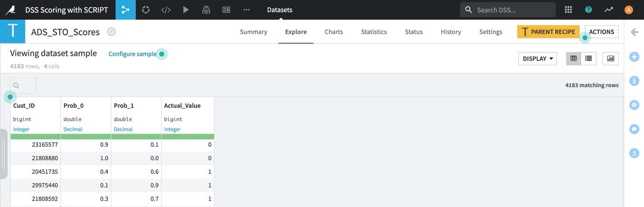Show dataset details info icon
Screen dimensions: 644x207
634,81
